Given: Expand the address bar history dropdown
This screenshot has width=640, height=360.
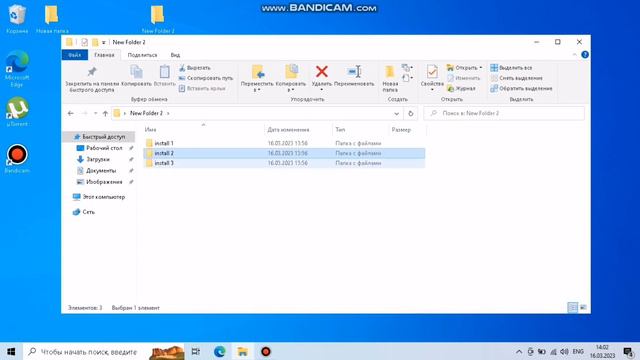Looking at the screenshot, I should pos(396,113).
